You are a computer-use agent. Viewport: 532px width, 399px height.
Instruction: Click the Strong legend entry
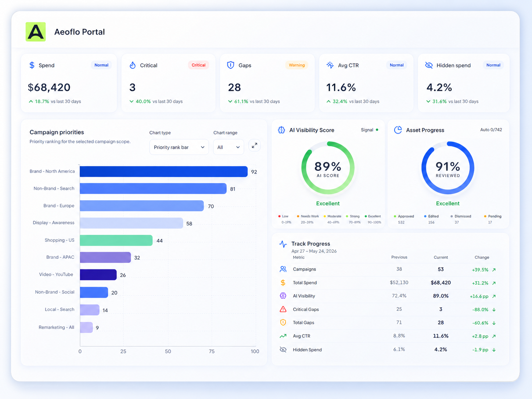click(353, 219)
